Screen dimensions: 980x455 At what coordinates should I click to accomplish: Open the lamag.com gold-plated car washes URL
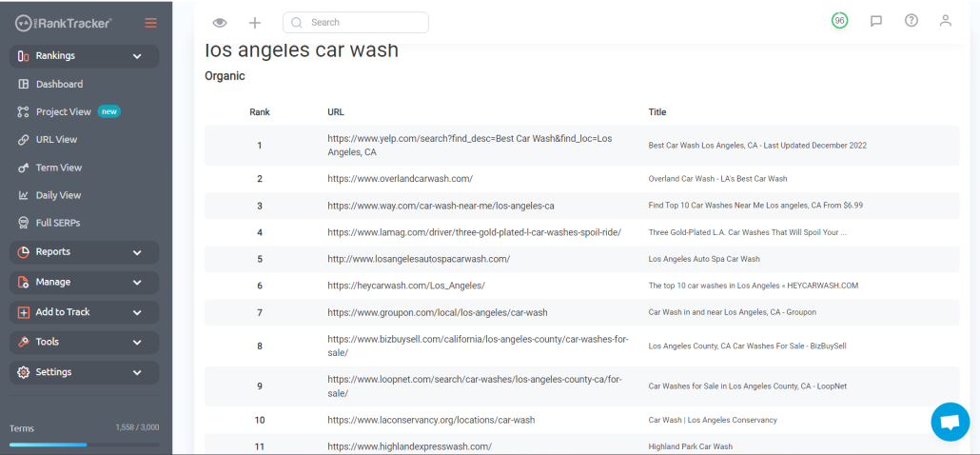pos(475,232)
